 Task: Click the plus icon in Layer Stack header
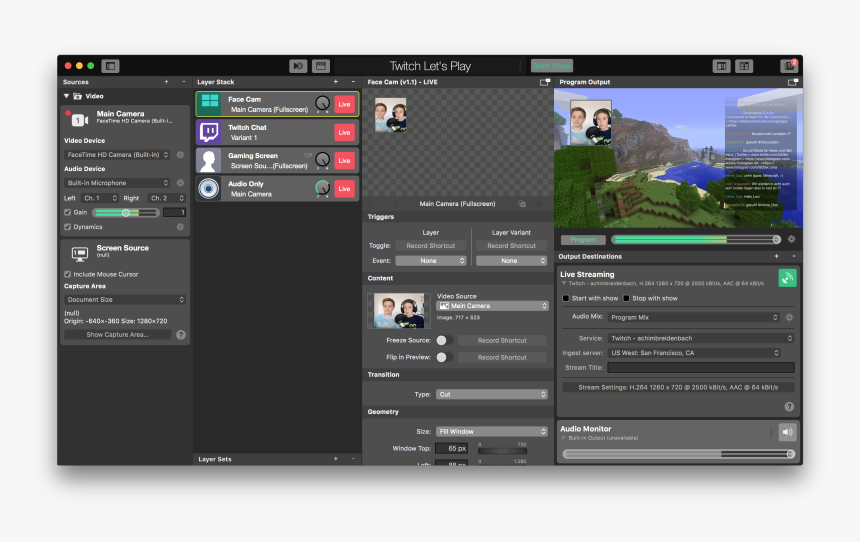[x=335, y=82]
